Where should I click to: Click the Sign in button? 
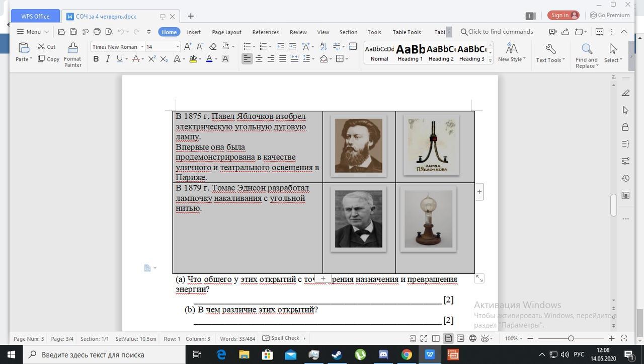click(563, 15)
